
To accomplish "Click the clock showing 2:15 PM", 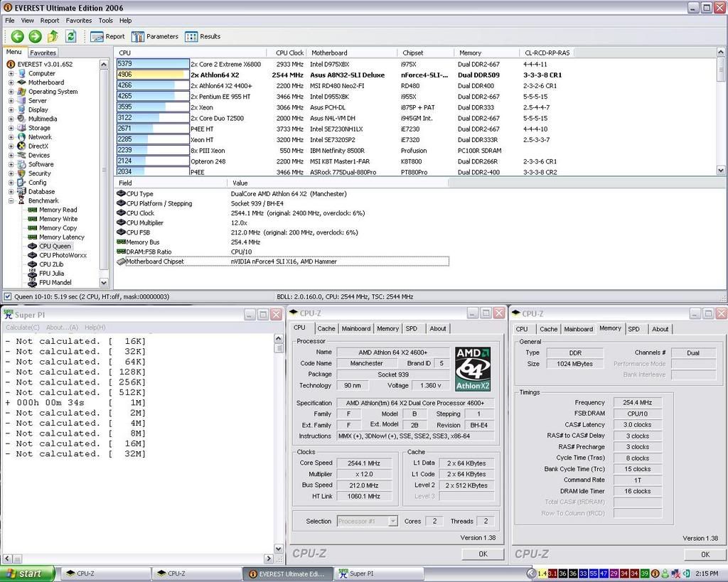I will tap(707, 573).
